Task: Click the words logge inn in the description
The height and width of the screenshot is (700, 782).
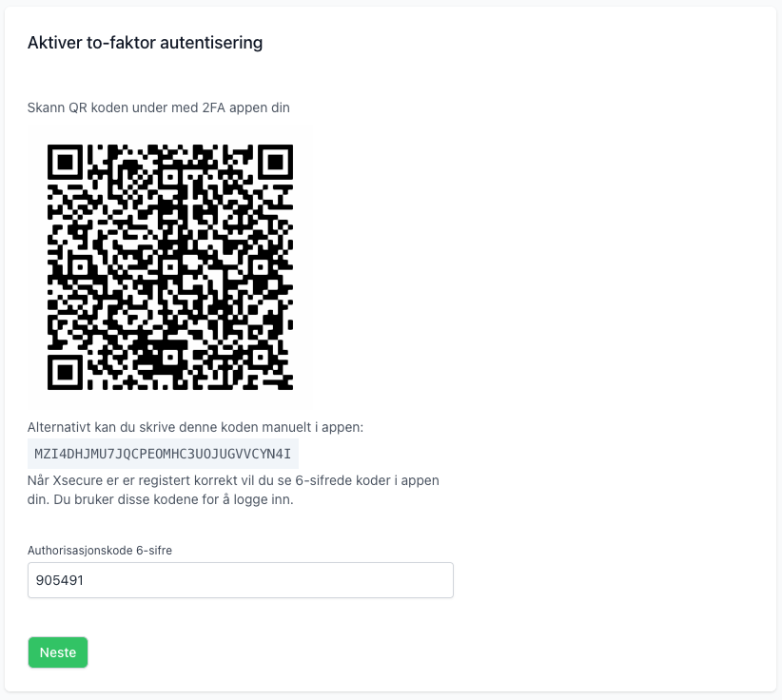Action: point(265,499)
